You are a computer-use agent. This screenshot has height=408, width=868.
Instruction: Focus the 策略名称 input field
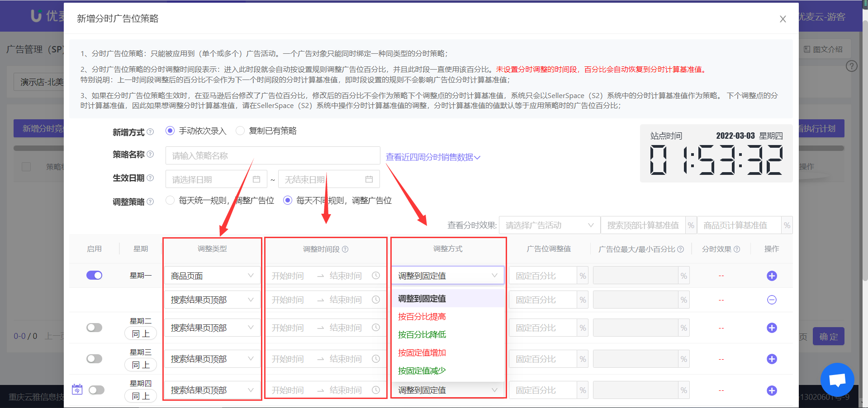point(273,155)
